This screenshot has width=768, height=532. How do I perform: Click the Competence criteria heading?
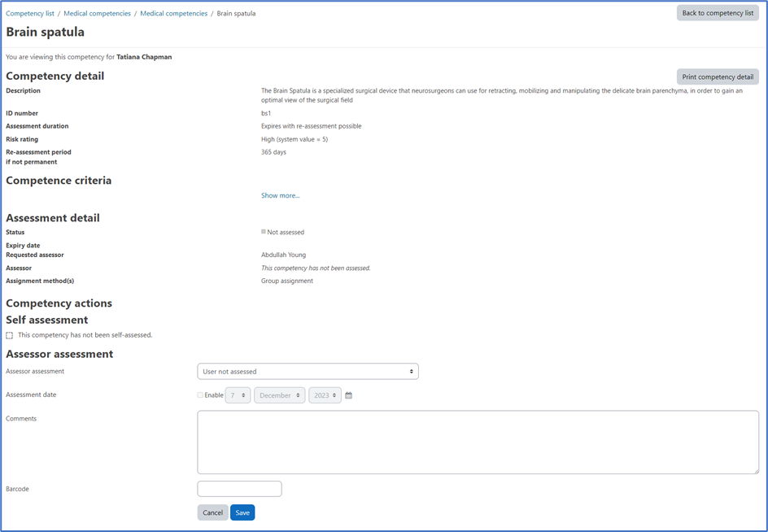point(59,181)
